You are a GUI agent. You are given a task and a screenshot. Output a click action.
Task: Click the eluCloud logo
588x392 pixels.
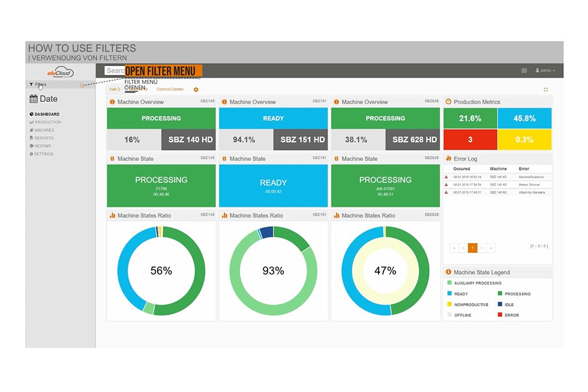pyautogui.click(x=61, y=73)
